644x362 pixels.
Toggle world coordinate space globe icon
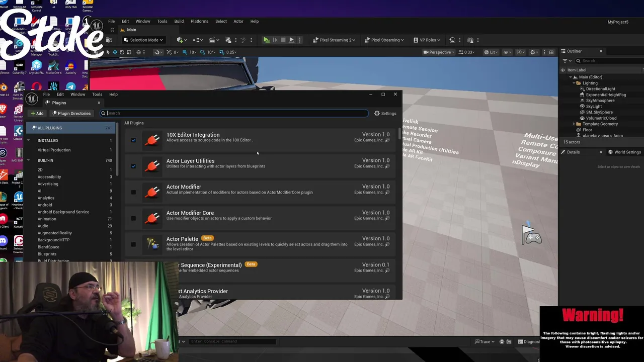pyautogui.click(x=138, y=52)
